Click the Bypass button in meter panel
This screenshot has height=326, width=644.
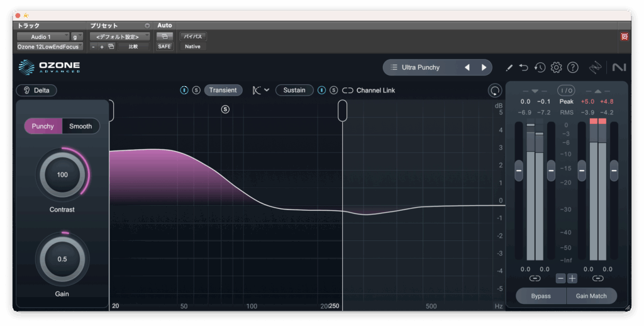(540, 296)
